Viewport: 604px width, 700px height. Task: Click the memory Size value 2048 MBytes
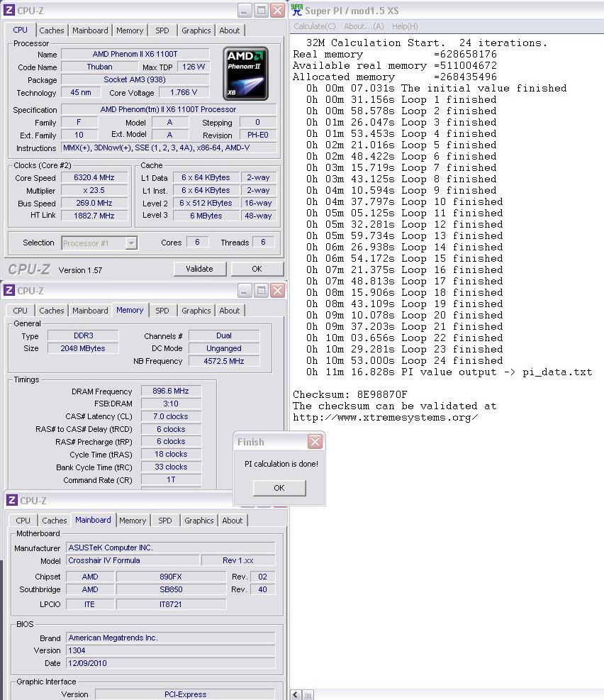pyautogui.click(x=83, y=348)
